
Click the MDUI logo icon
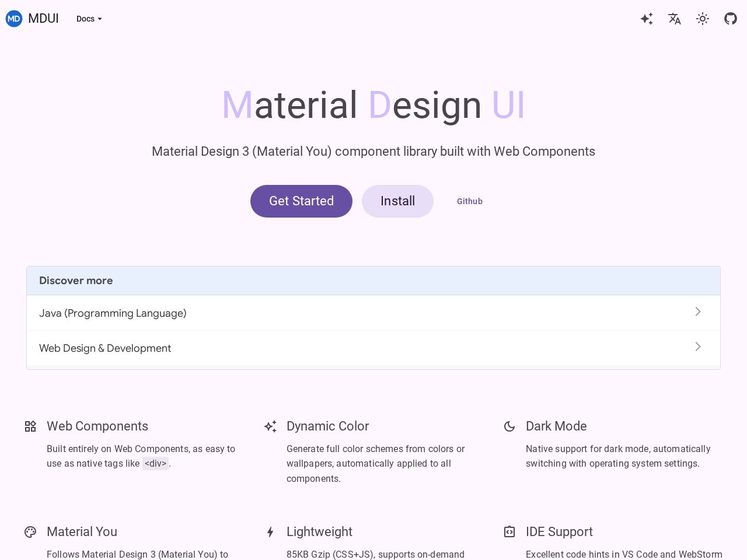[14, 19]
